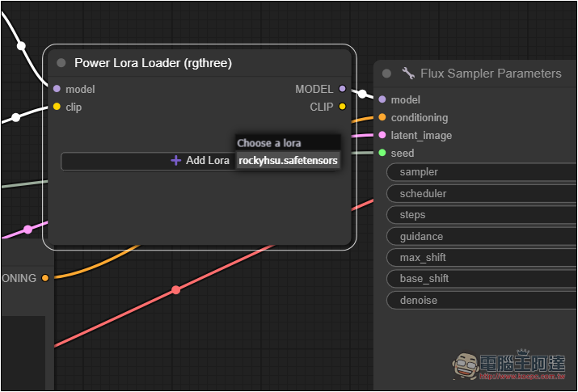The width and height of the screenshot is (578, 392).
Task: Click the guidance value field
Action: (482, 237)
